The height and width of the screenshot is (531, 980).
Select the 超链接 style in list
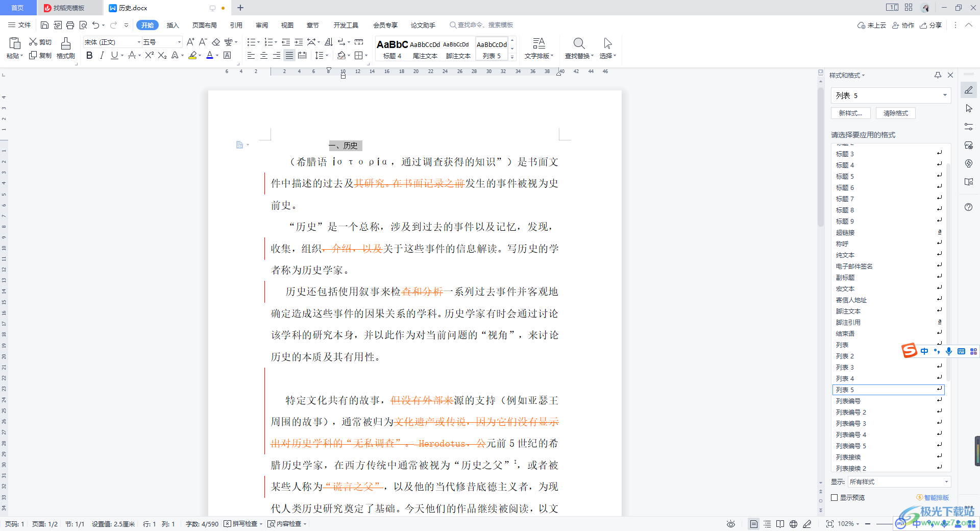888,232
